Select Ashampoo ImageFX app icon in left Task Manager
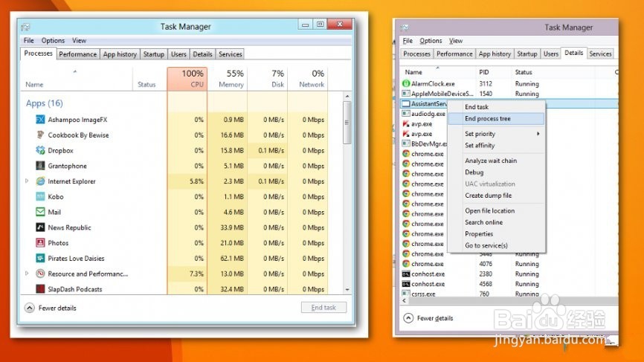The image size is (644, 362). tap(40, 120)
